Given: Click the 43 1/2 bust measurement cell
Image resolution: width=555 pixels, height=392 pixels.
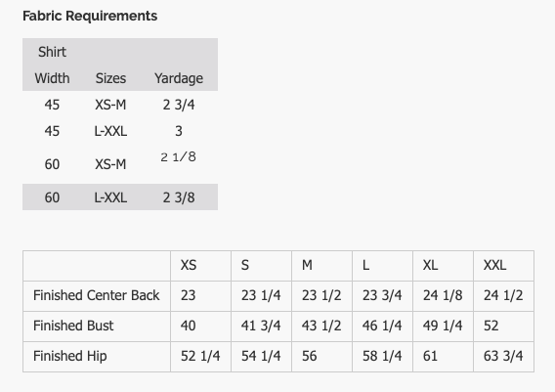Looking at the screenshot, I should (x=321, y=327).
